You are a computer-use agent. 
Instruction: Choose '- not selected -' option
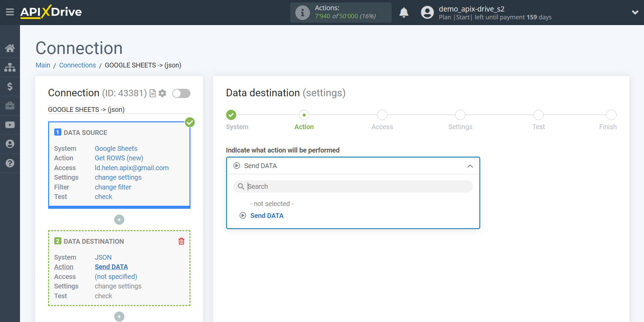point(272,204)
